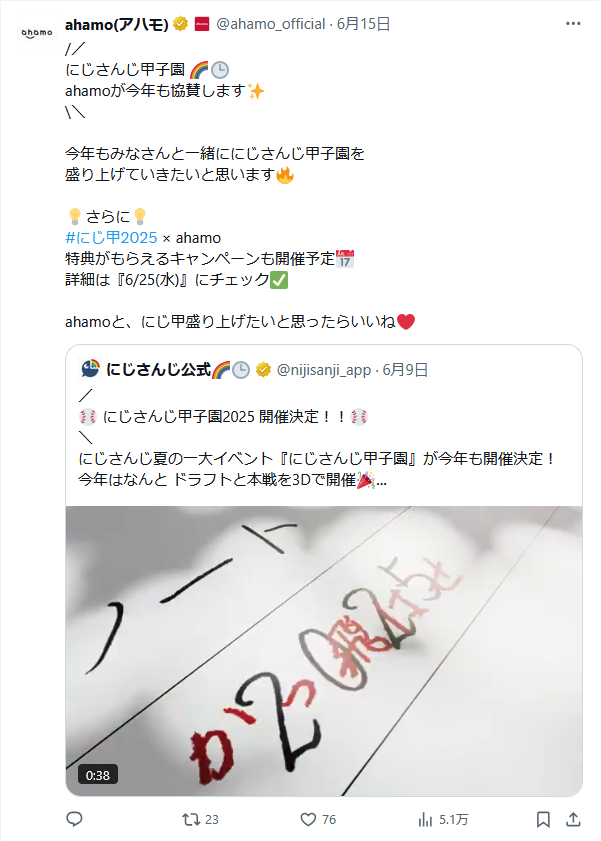
Task: Open the ahamo(アハモ) display name
Action: click(117, 24)
